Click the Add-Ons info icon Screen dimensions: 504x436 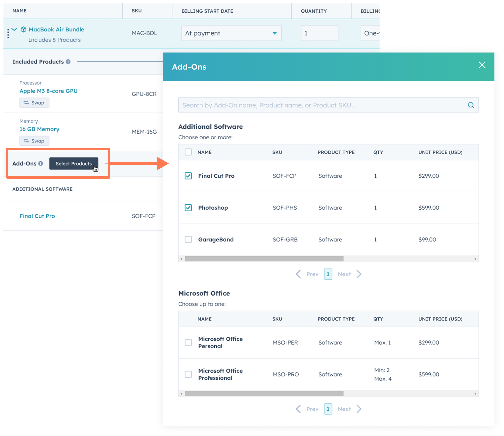(41, 163)
